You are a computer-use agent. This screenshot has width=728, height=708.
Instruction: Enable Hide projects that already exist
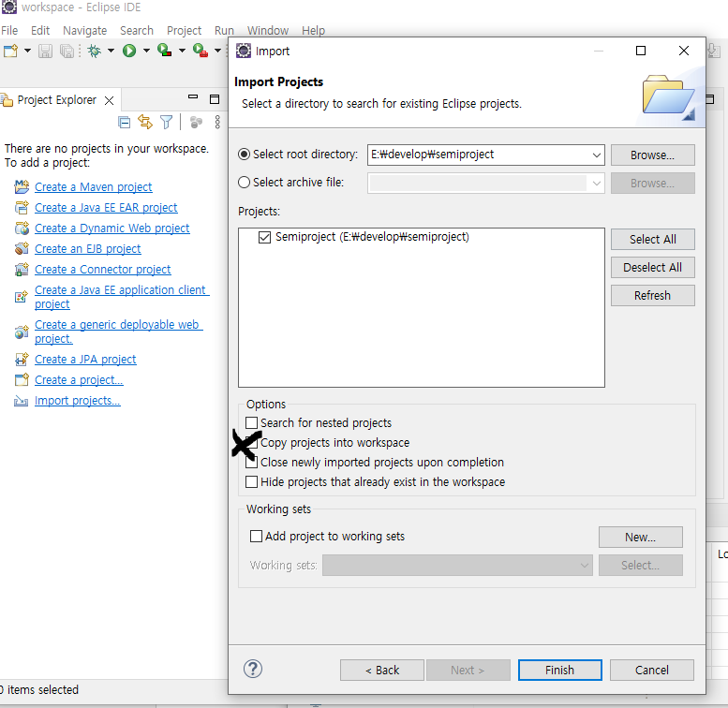click(x=252, y=482)
